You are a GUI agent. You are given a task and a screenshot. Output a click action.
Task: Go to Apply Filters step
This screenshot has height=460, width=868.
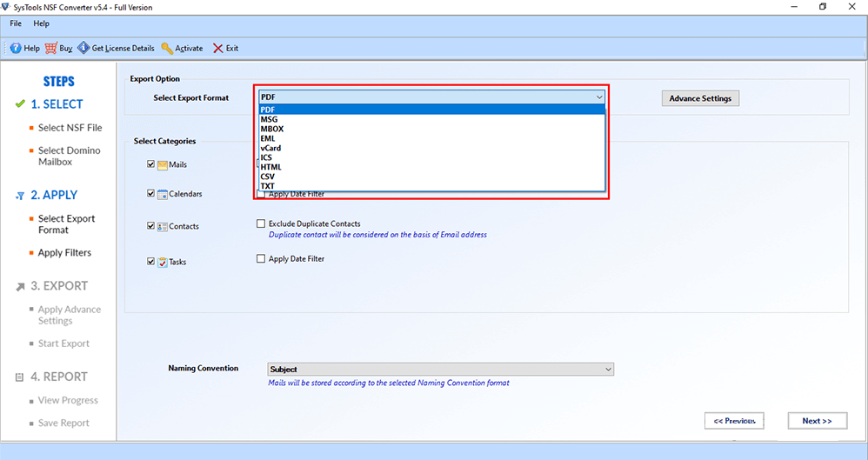[64, 253]
